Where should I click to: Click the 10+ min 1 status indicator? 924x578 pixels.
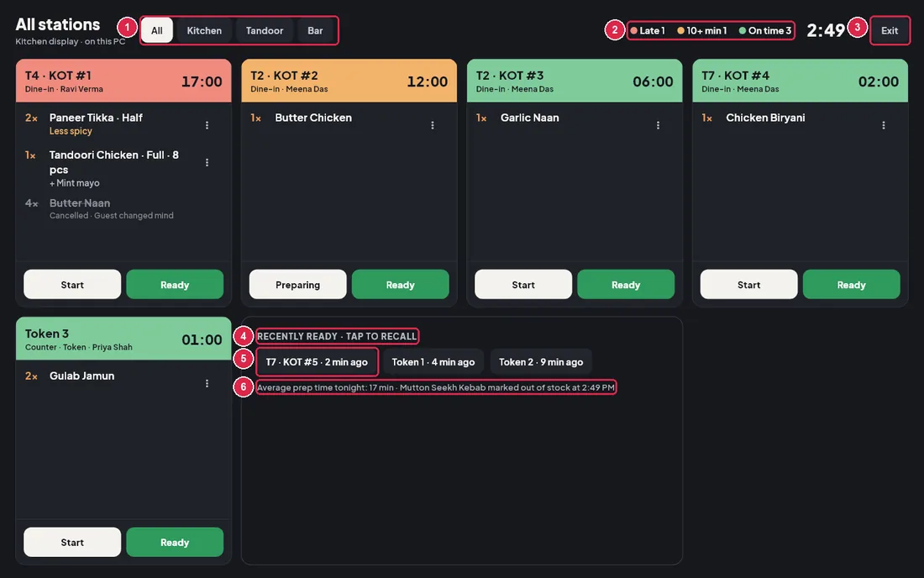(x=702, y=30)
